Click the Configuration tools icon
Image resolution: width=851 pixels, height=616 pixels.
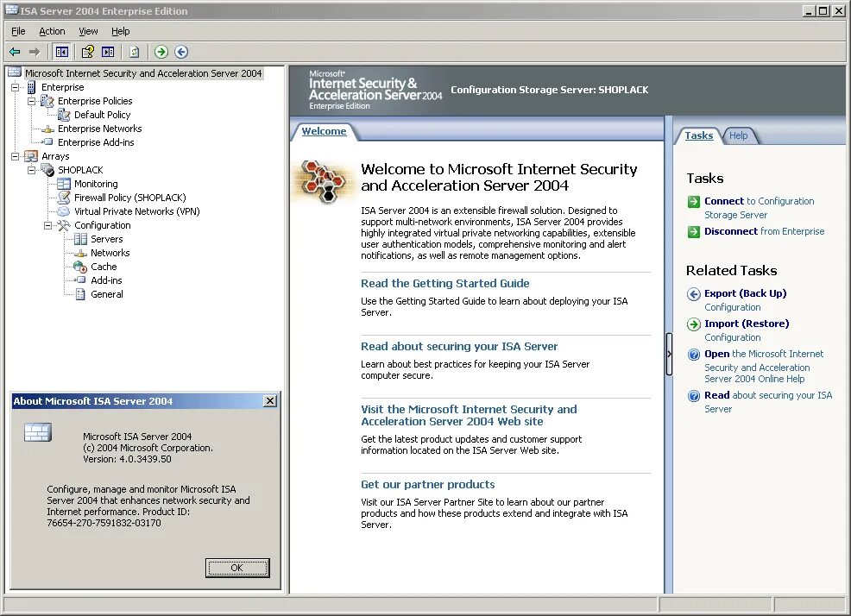click(64, 225)
